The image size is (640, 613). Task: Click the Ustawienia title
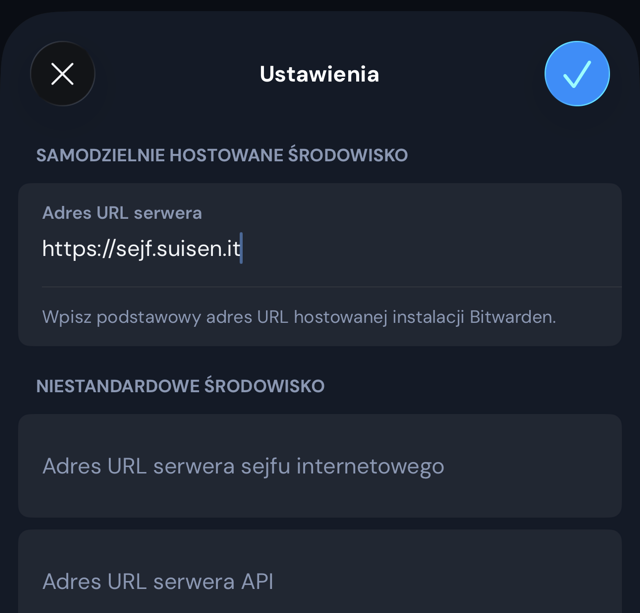(x=319, y=74)
